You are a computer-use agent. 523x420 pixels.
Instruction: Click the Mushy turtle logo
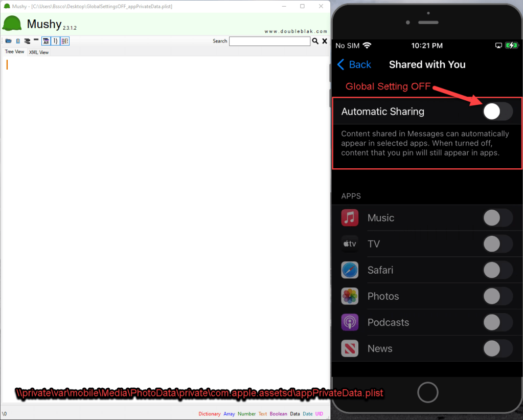[x=12, y=24]
